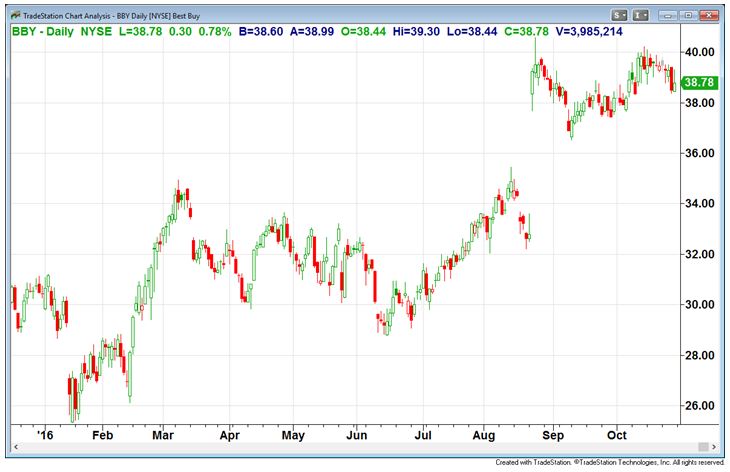This screenshot has width=730, height=472.
Task: Click the Apr label on time axis
Action: 230,436
